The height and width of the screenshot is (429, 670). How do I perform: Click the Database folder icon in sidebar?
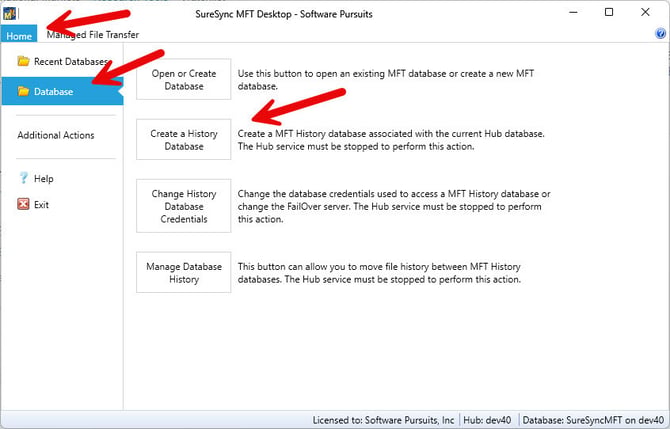[x=24, y=91]
